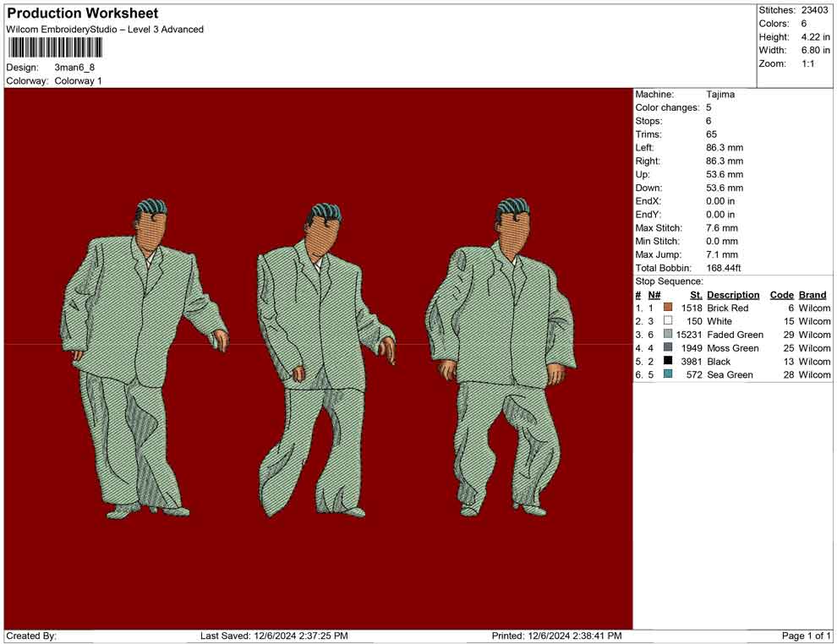Select the Black thread swatch

(x=668, y=362)
